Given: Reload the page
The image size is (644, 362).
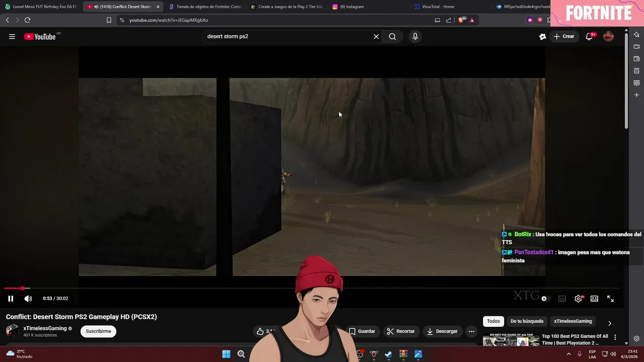Looking at the screenshot, I should [27, 20].
